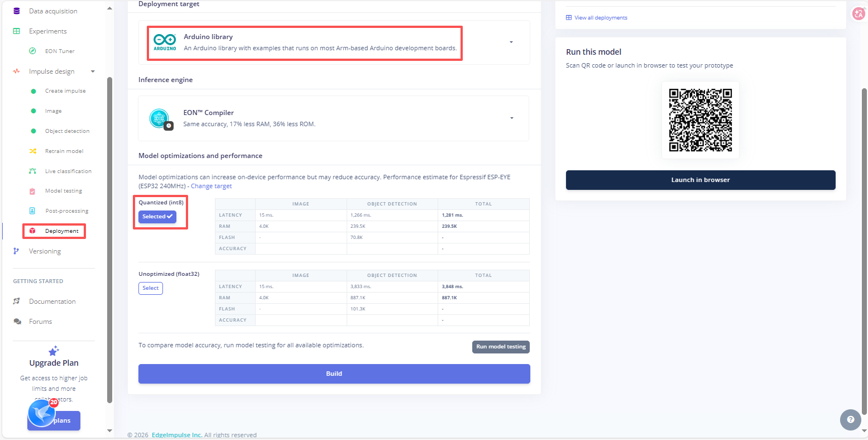The width and height of the screenshot is (868, 440).
Task: Click the Forums chat bubble icon
Action: pyautogui.click(x=17, y=322)
